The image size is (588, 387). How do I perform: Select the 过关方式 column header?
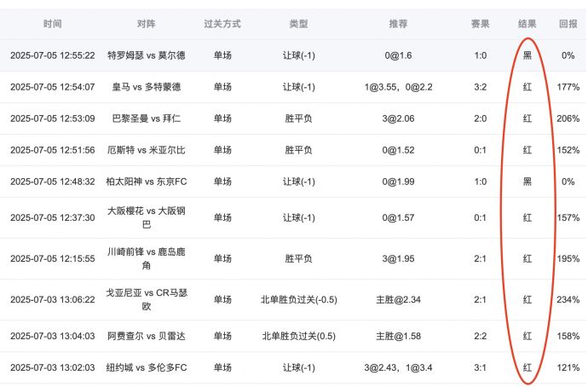pos(222,24)
